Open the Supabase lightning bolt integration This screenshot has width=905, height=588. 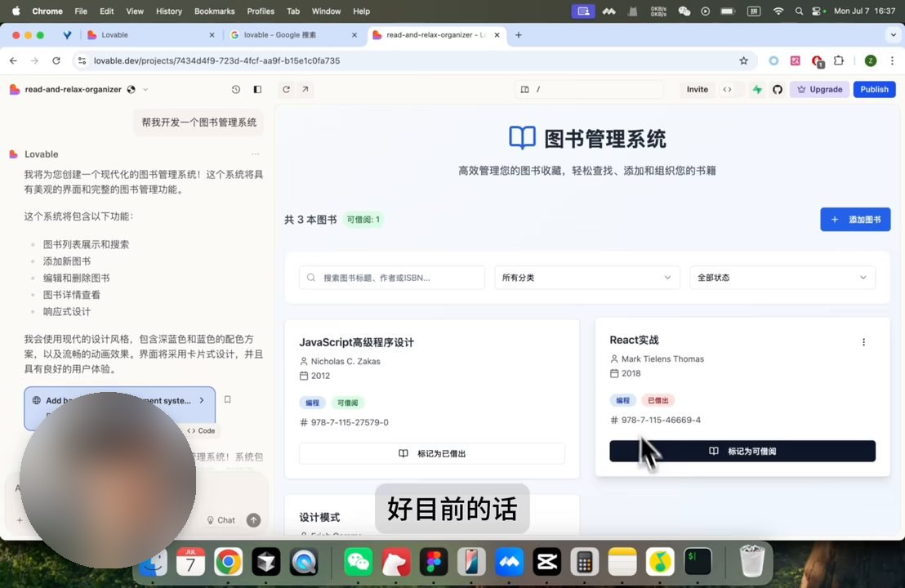pos(757,90)
